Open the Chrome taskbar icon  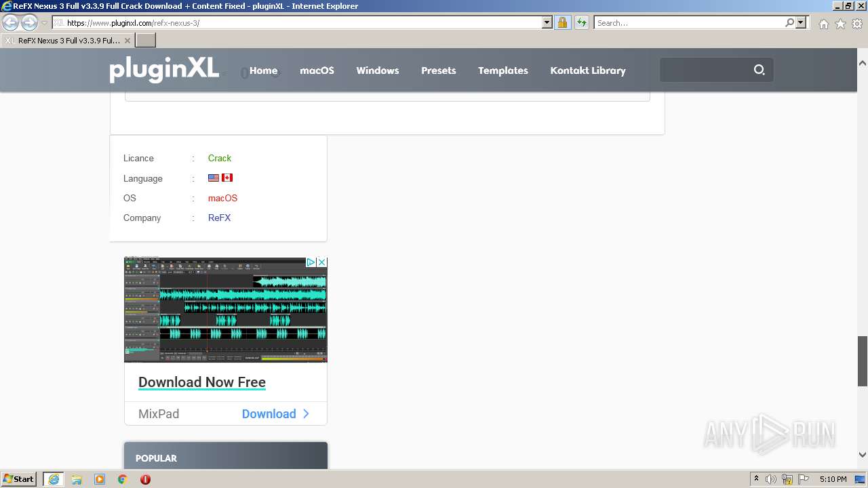click(122, 479)
